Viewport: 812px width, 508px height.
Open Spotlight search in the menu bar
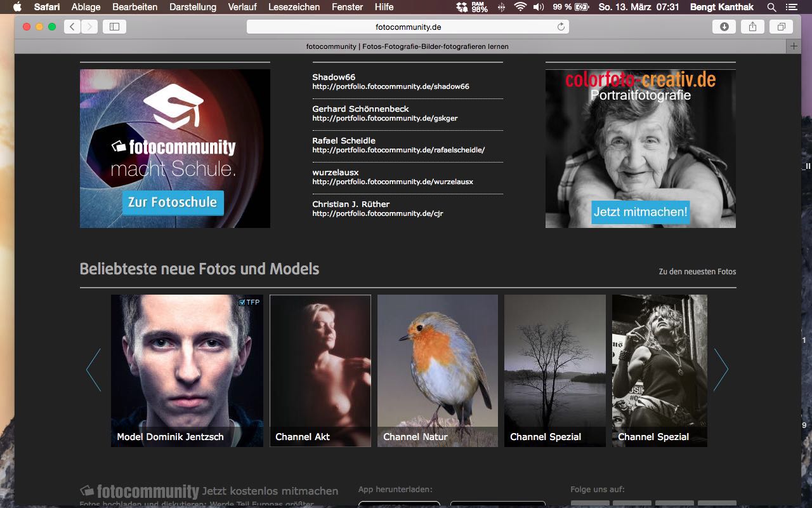[x=771, y=7]
